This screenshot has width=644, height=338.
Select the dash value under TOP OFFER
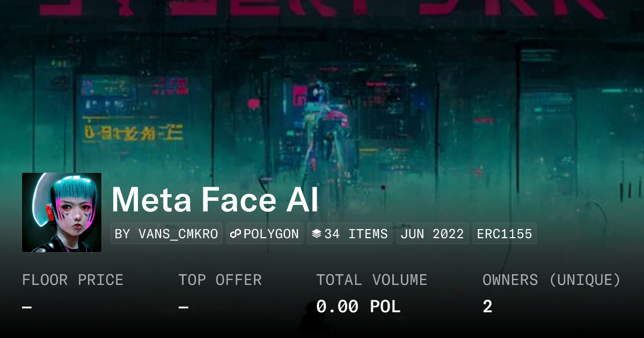point(184,307)
